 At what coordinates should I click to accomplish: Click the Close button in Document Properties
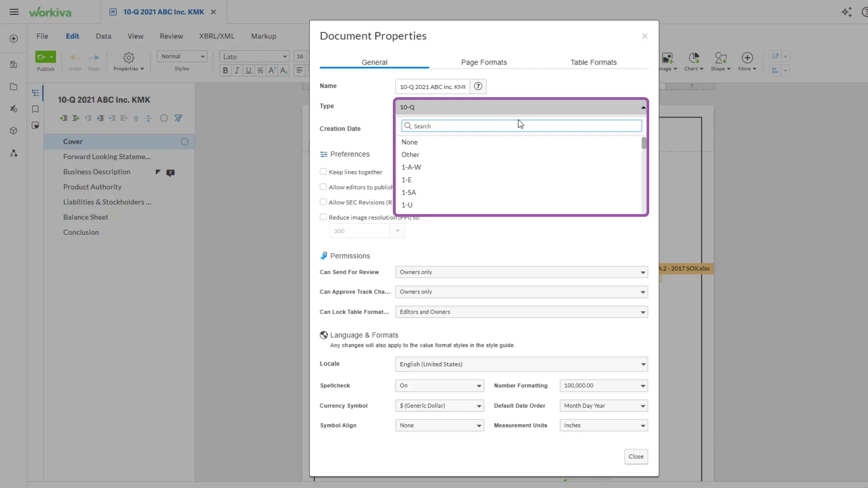click(636, 456)
